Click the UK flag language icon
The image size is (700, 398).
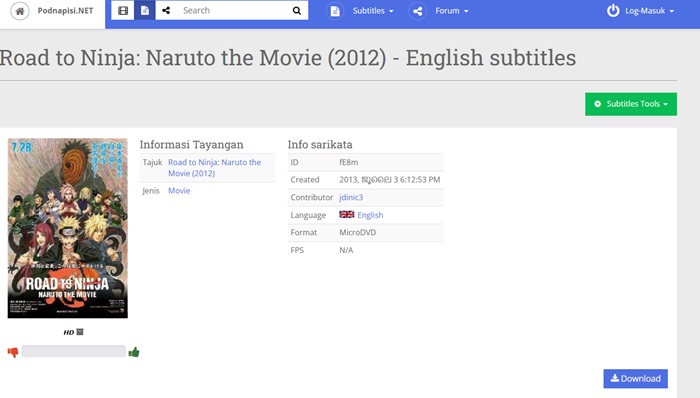click(346, 215)
